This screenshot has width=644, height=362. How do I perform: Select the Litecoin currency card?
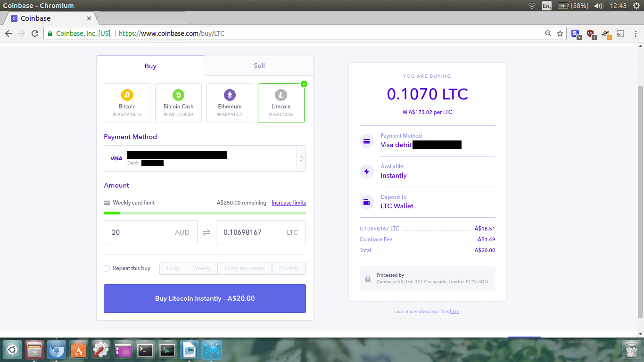tap(281, 103)
